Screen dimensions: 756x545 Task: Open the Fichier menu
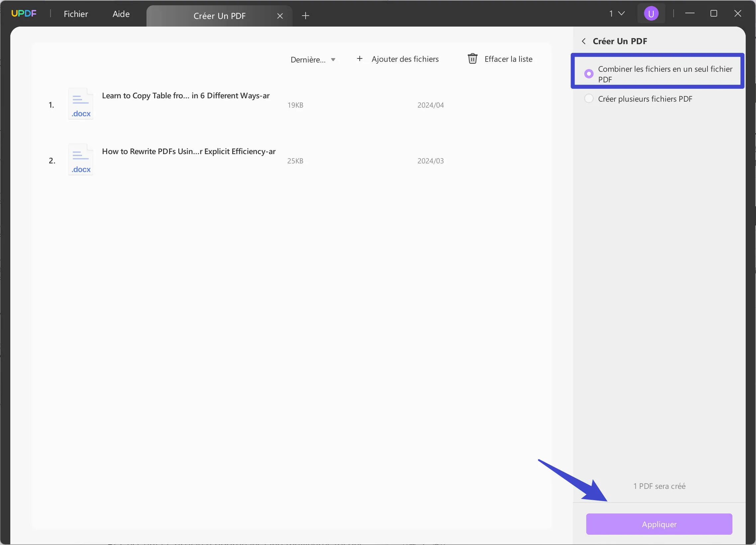[x=76, y=14]
